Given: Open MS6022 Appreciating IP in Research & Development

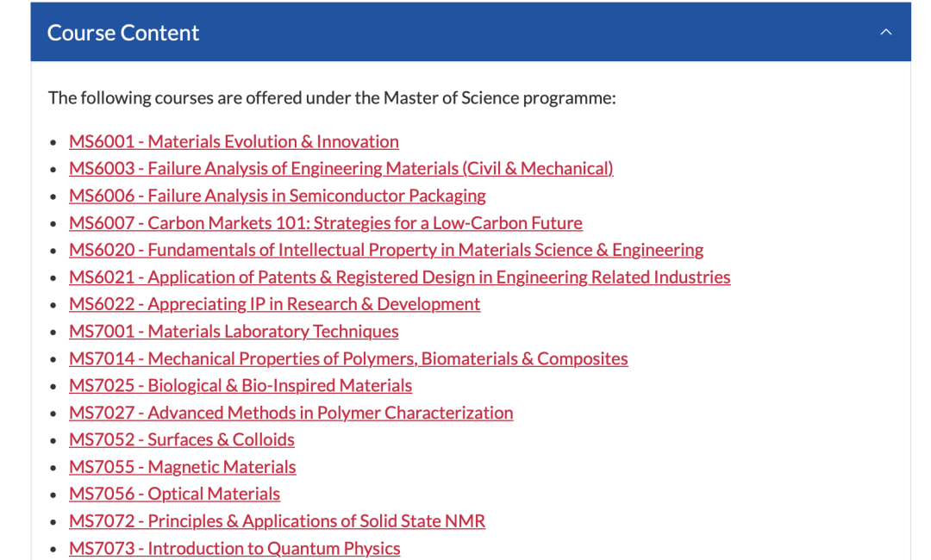Looking at the screenshot, I should [274, 304].
